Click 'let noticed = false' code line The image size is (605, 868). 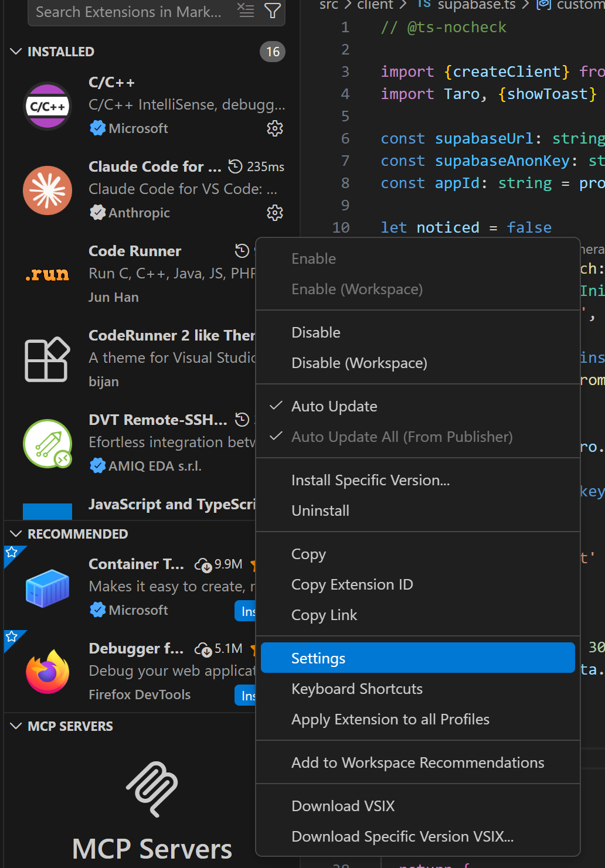466,227
